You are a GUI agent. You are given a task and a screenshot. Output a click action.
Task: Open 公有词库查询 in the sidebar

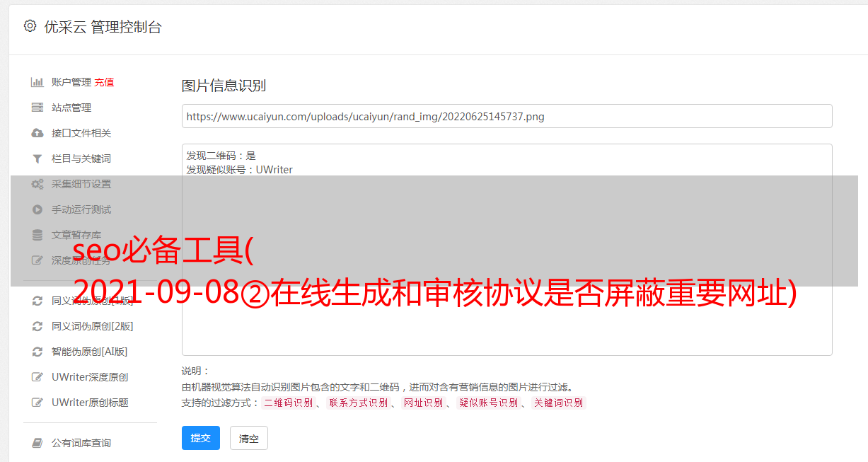pyautogui.click(x=81, y=443)
